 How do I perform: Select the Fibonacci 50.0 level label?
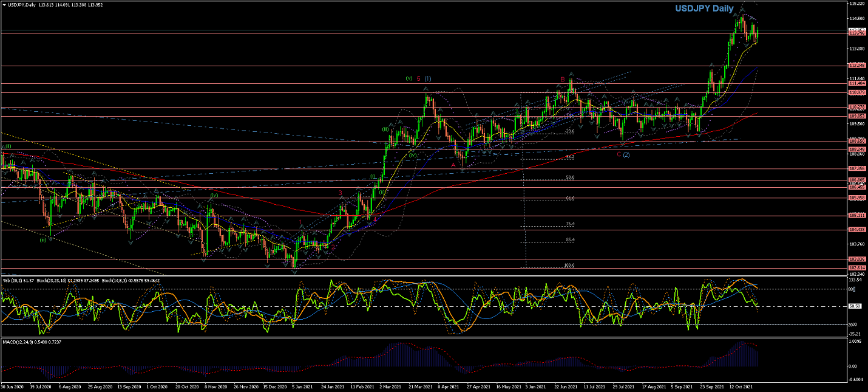570,177
